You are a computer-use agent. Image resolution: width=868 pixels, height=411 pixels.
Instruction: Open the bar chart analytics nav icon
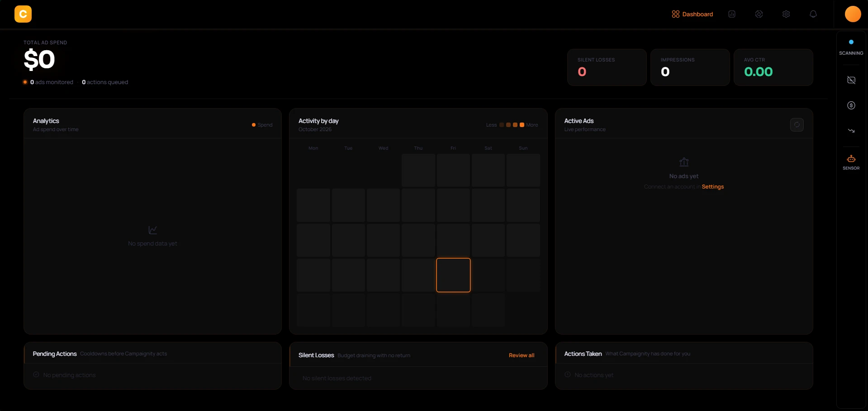coord(732,14)
